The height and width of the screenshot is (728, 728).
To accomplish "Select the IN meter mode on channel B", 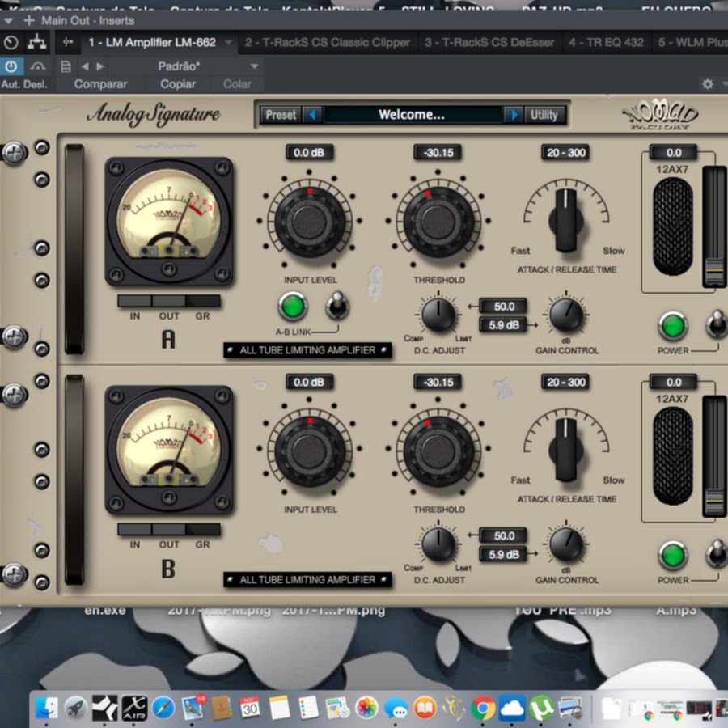I will (x=134, y=530).
